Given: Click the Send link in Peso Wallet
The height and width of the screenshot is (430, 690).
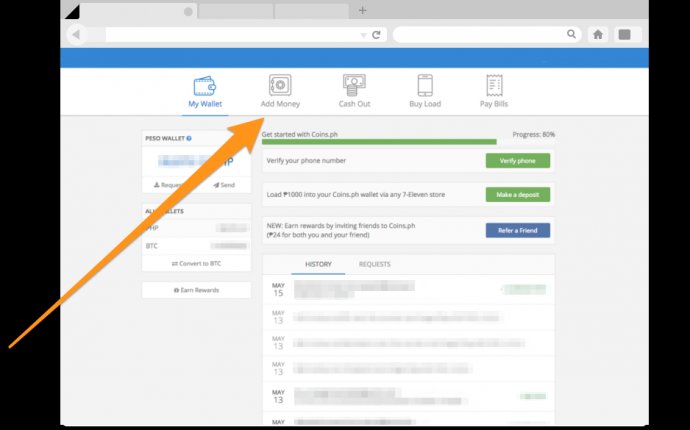Looking at the screenshot, I should 224,185.
